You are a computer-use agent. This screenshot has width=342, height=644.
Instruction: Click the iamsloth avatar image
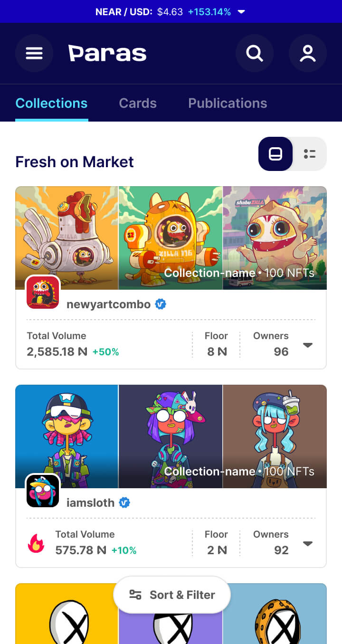(x=43, y=491)
